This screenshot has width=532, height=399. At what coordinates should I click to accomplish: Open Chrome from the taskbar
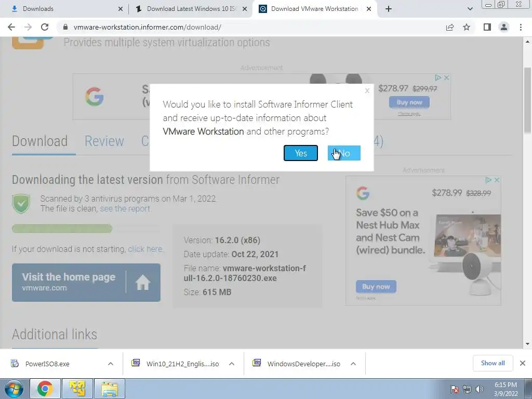point(45,389)
